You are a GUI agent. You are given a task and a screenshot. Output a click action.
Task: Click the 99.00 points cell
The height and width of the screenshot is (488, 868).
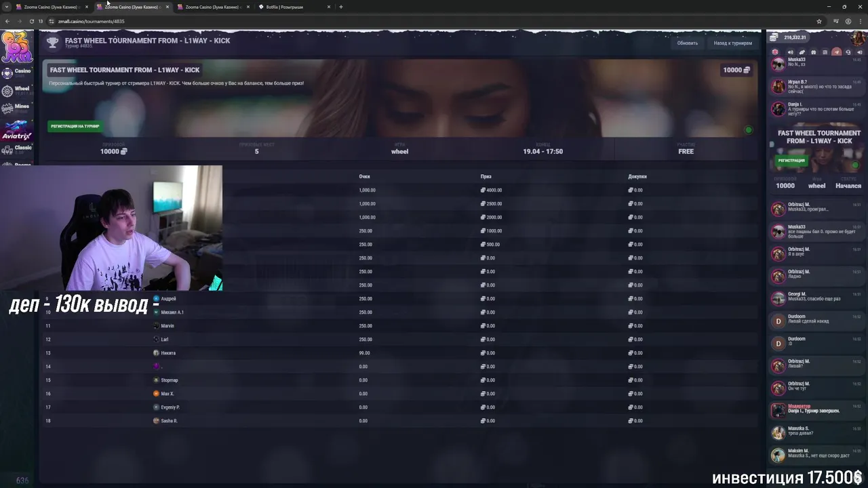click(364, 353)
